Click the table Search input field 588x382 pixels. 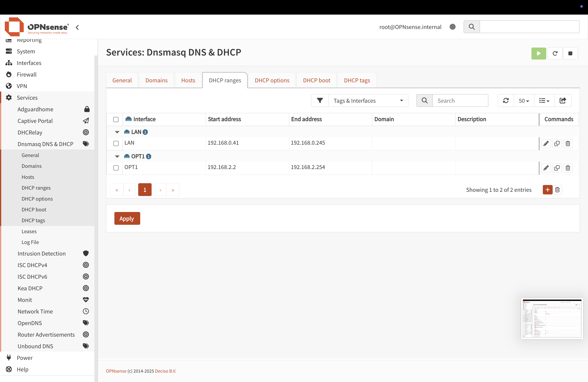460,100
